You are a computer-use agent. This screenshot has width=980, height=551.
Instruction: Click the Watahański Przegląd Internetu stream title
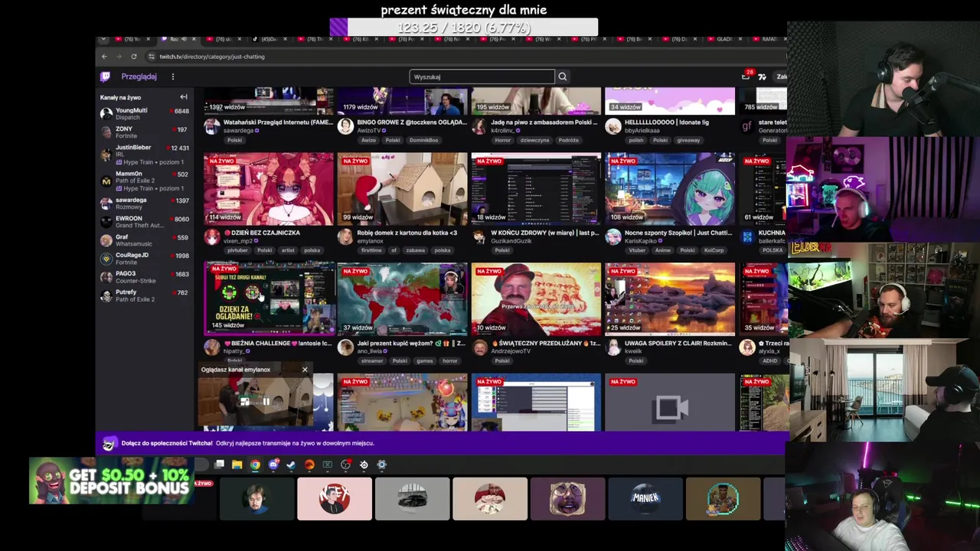tap(278, 122)
